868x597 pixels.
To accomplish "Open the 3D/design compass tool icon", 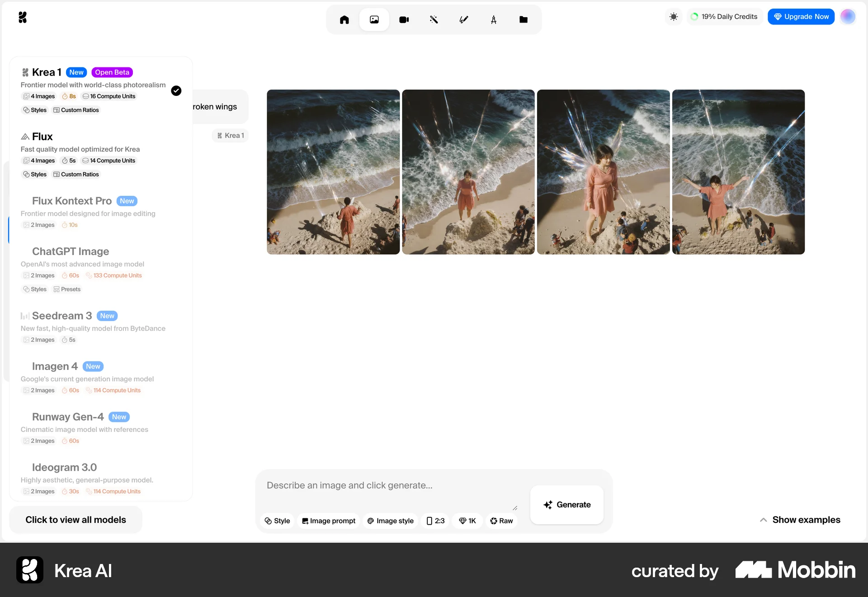I will coord(494,19).
